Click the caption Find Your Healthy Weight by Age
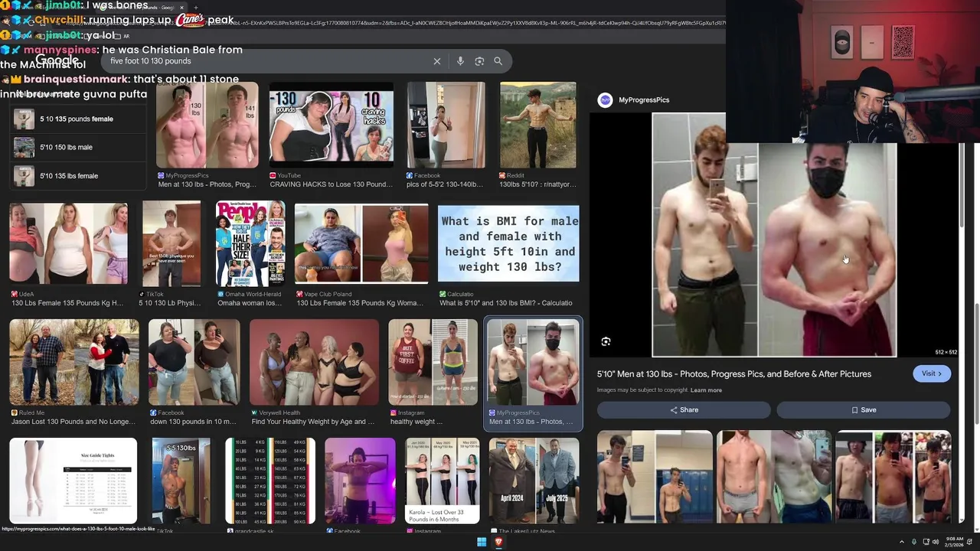This screenshot has width=980, height=551. click(313, 422)
